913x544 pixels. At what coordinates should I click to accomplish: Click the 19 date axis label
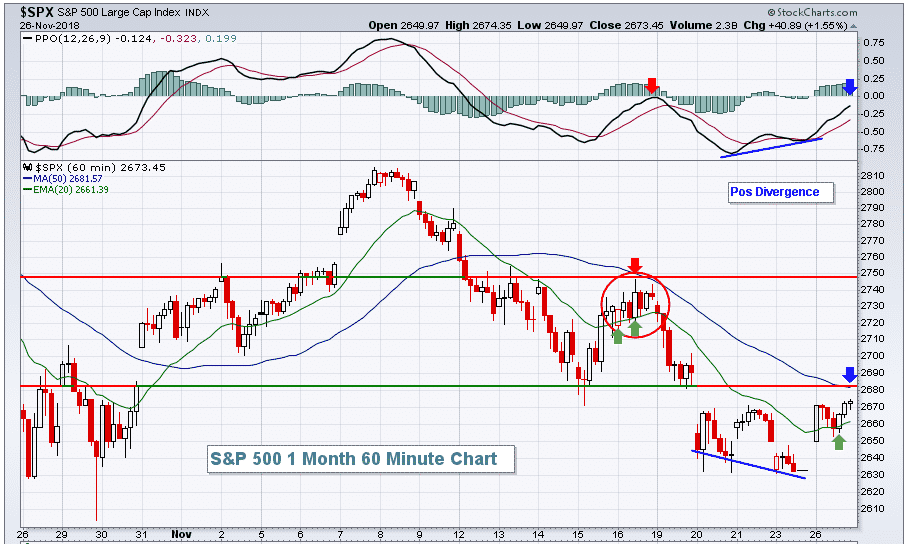pyautogui.click(x=657, y=534)
